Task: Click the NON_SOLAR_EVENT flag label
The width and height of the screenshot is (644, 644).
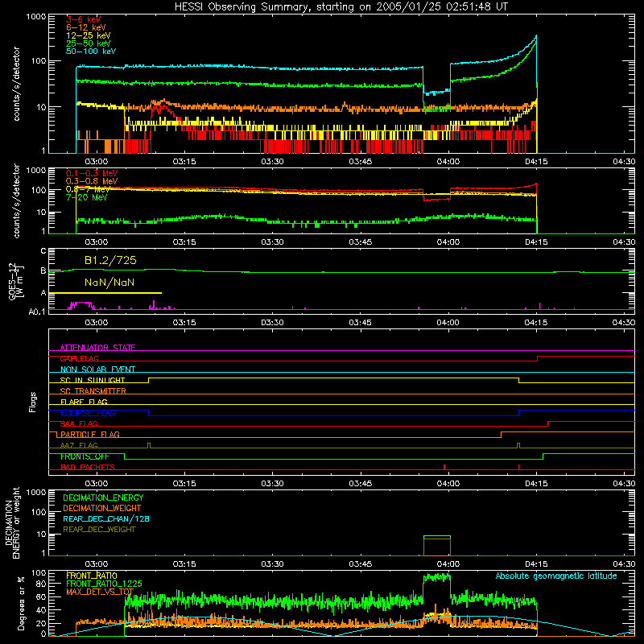Action: 97,369
